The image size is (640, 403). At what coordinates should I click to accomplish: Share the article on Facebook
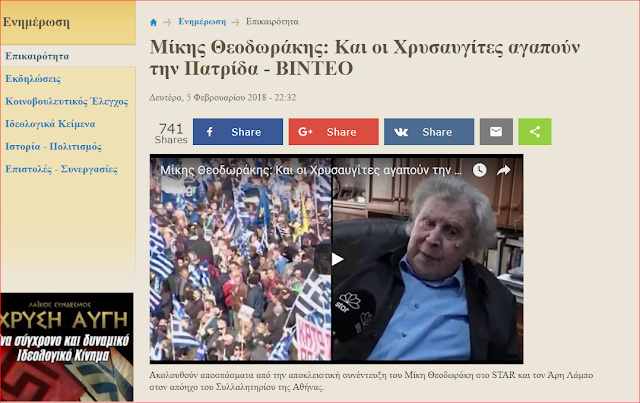(238, 131)
